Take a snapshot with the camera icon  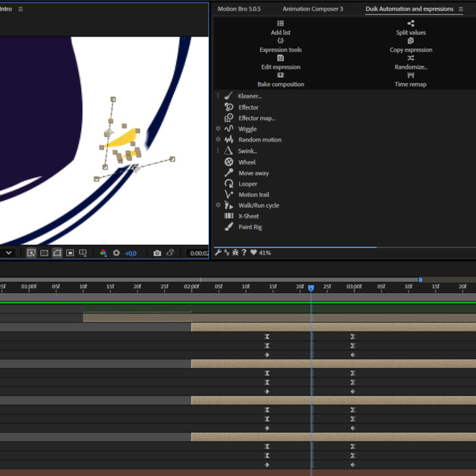tap(157, 253)
